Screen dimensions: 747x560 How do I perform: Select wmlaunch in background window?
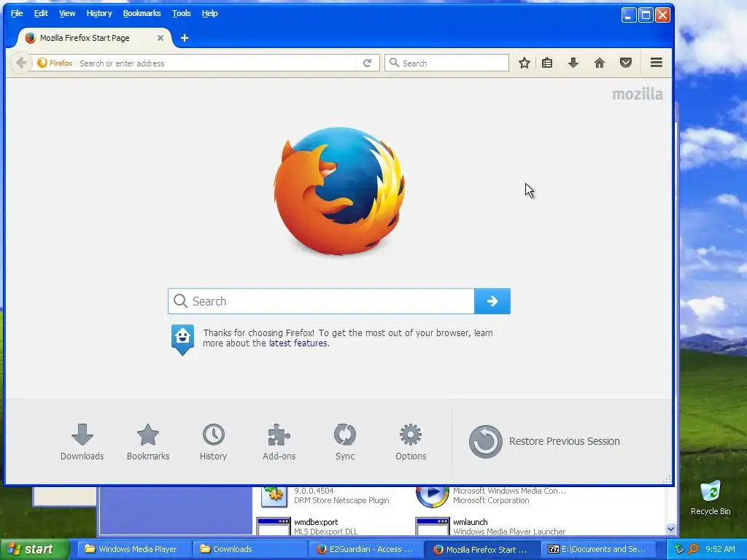[471, 522]
